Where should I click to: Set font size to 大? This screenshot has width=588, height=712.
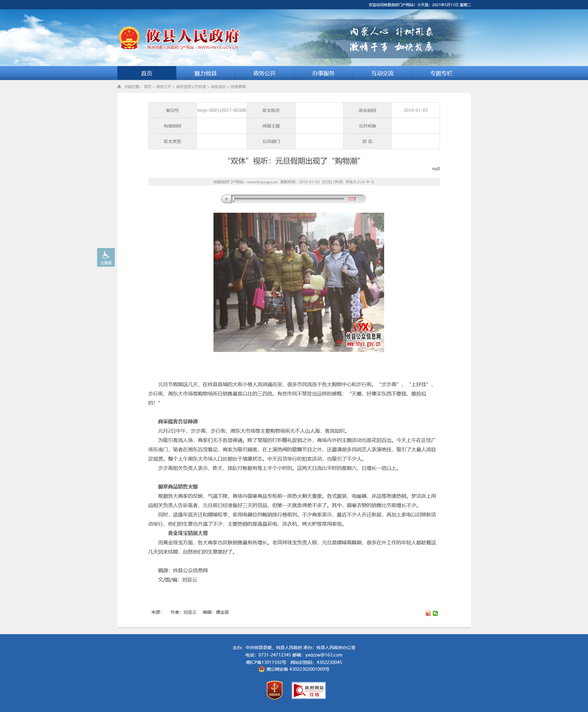373,182
